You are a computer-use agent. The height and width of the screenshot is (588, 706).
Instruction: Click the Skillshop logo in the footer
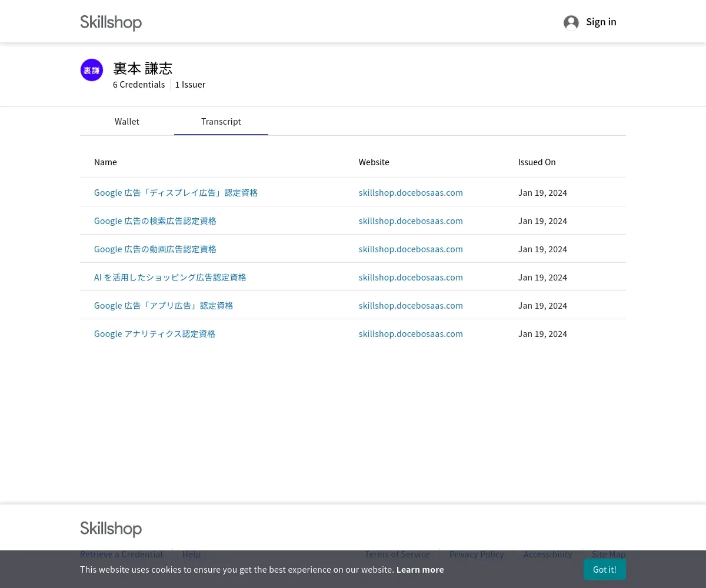111,529
